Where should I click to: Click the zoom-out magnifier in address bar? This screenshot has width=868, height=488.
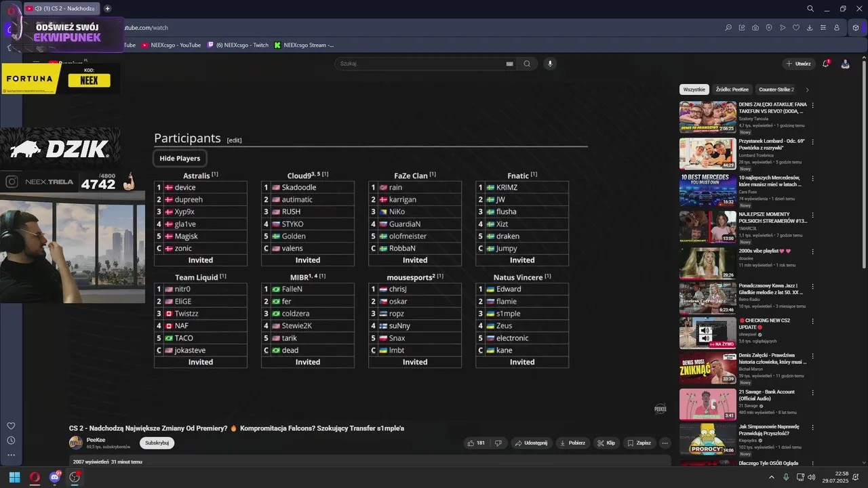pos(728,28)
